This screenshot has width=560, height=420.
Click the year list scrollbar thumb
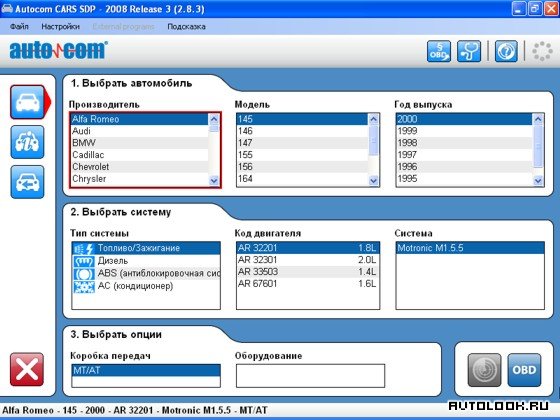[538, 146]
